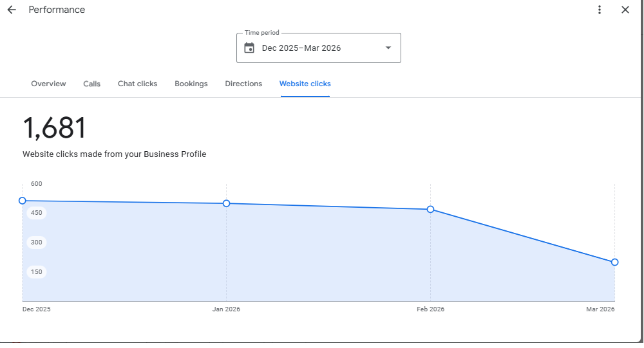Close the Performance panel

[x=625, y=10]
